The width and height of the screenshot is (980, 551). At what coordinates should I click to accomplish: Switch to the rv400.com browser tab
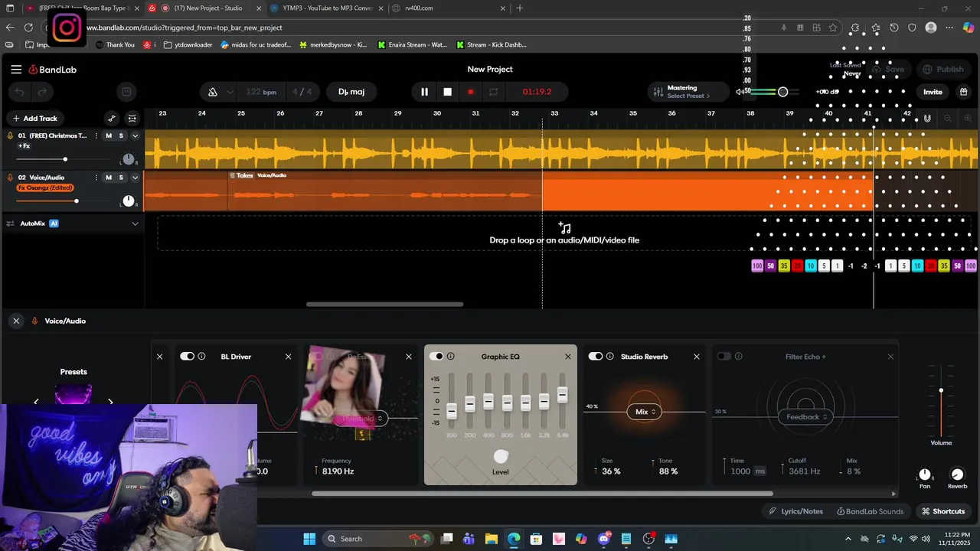(x=448, y=8)
